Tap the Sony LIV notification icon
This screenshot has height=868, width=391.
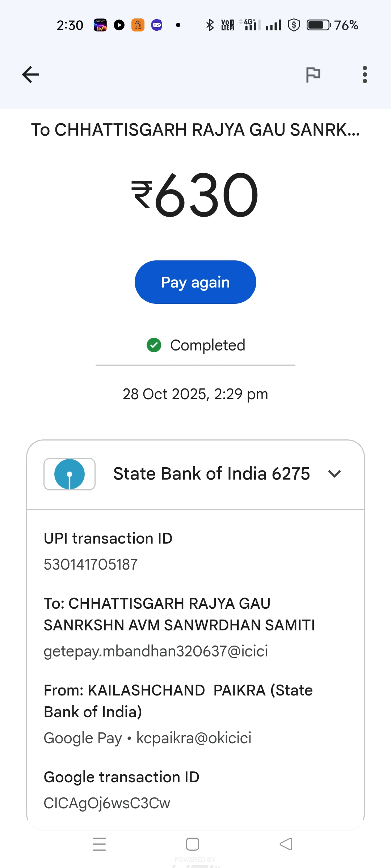coord(100,25)
